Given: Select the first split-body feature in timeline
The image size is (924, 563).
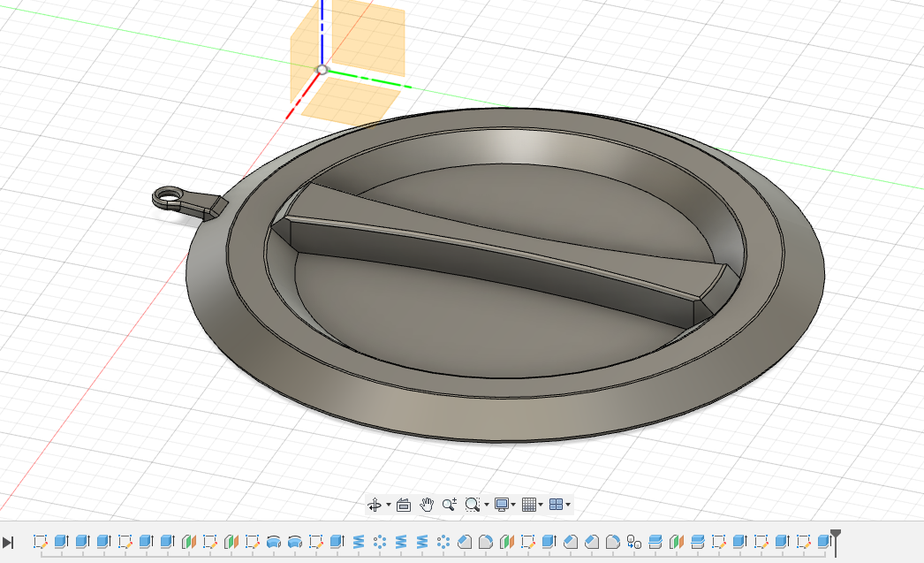Looking at the screenshot, I should [x=655, y=542].
